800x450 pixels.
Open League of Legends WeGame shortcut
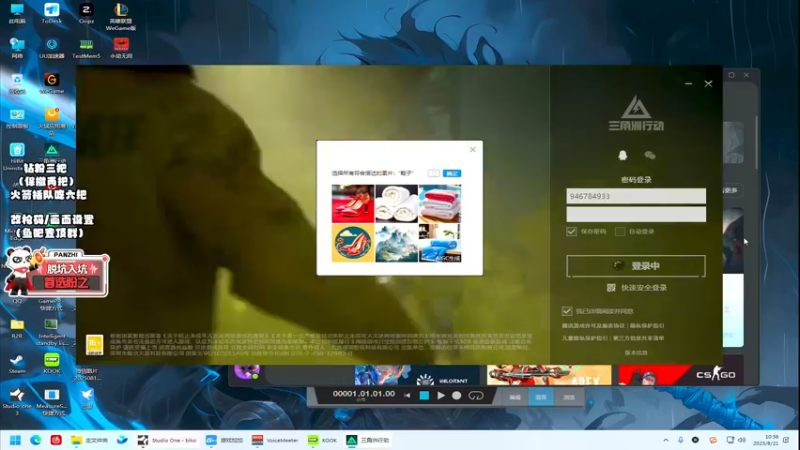click(121, 16)
